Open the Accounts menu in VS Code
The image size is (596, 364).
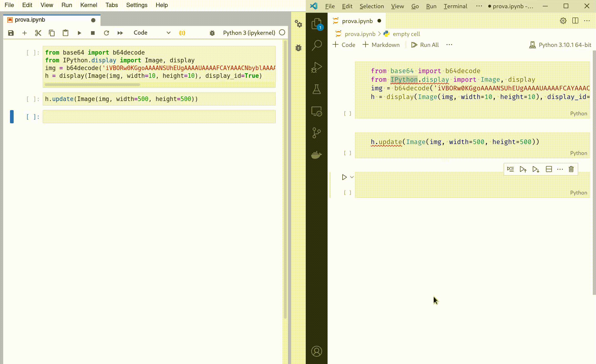tap(317, 351)
